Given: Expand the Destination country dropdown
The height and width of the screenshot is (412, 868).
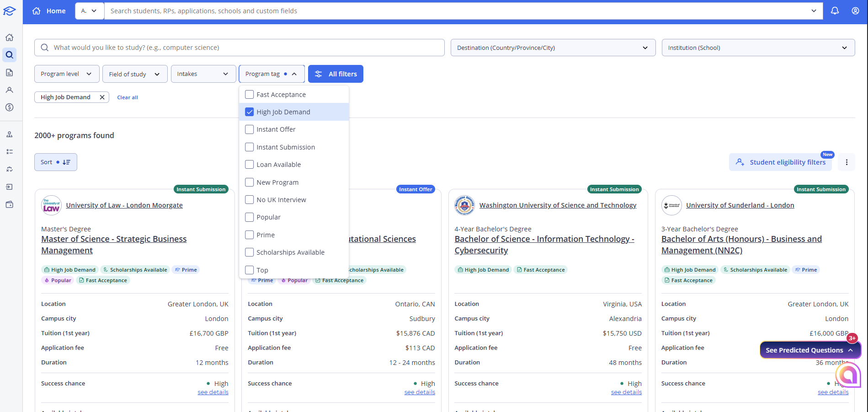Looking at the screenshot, I should click(x=552, y=48).
